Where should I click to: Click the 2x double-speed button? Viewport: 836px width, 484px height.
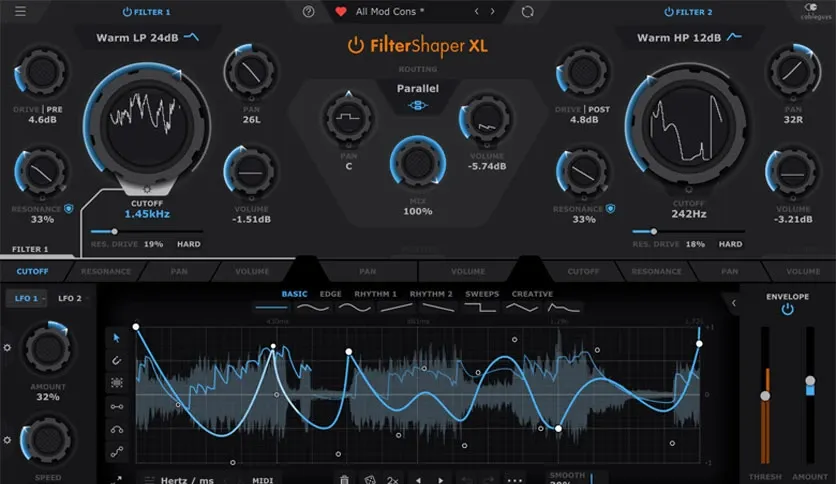coord(393,480)
